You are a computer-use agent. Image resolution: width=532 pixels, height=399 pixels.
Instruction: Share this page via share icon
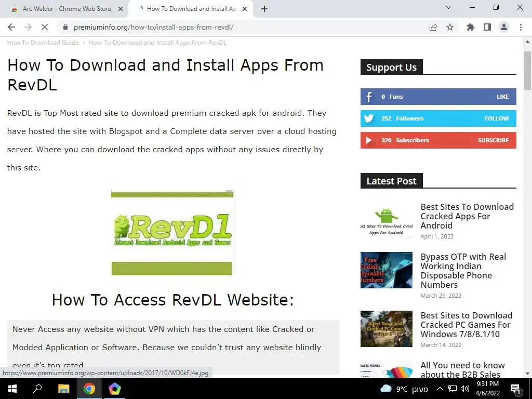click(433, 27)
